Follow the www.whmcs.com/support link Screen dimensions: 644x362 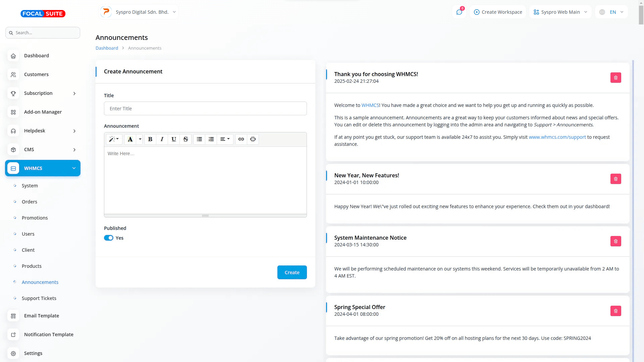pyautogui.click(x=557, y=137)
